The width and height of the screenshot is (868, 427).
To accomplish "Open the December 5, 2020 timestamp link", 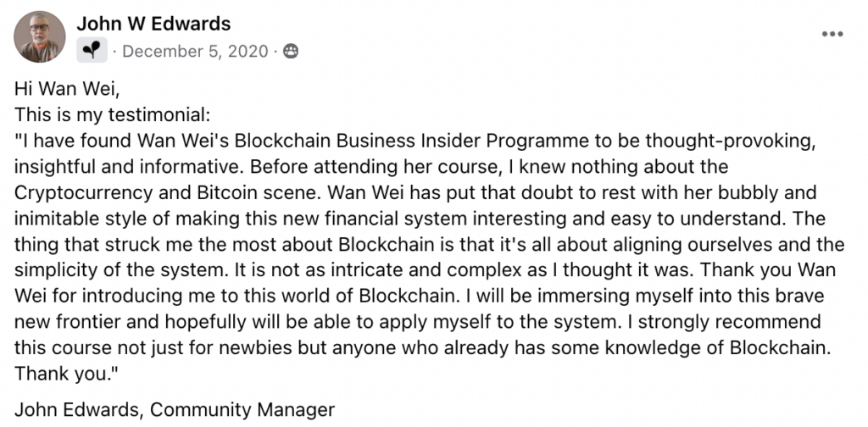I will [195, 52].
